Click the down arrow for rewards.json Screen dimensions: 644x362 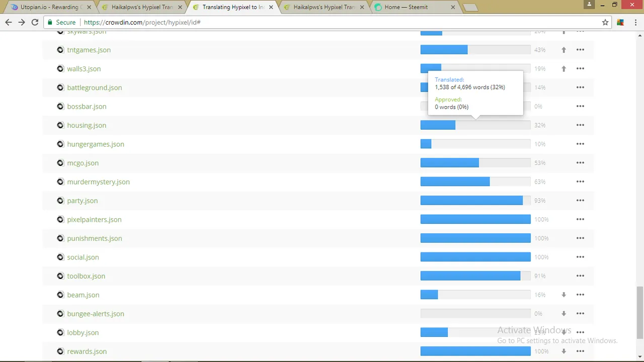563,351
